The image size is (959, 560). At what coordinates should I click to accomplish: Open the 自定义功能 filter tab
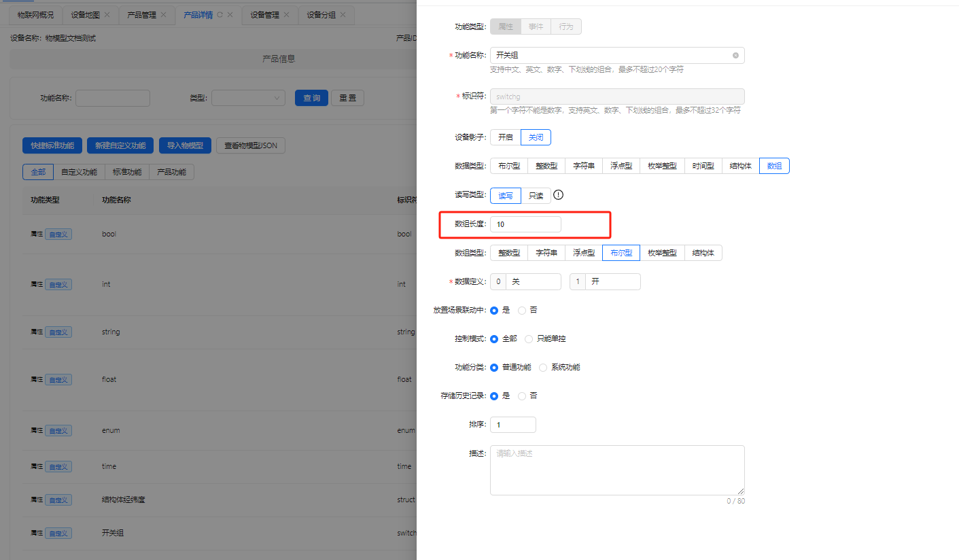pyautogui.click(x=79, y=172)
